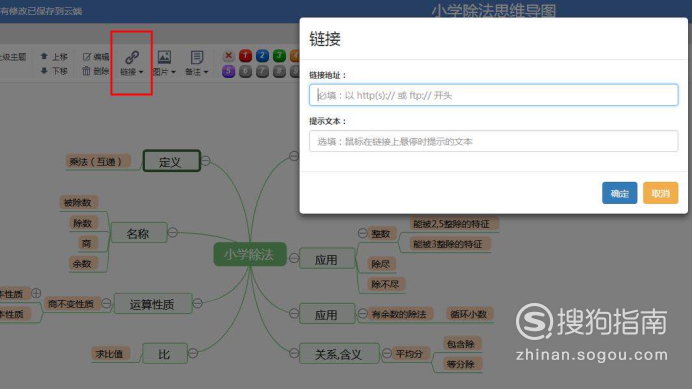Collapse the 平均分 node children

pyautogui.click(x=387, y=353)
